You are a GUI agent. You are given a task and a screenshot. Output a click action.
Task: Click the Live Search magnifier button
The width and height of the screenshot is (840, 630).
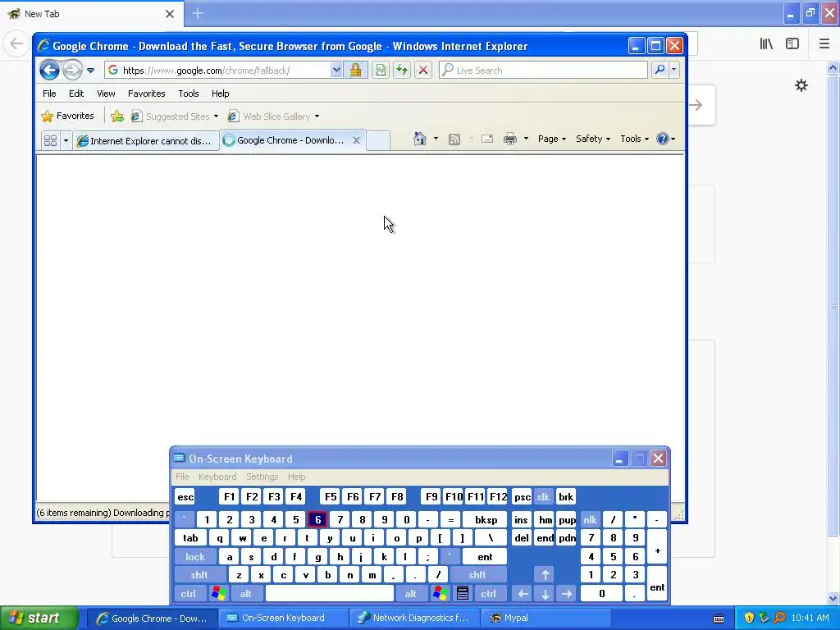click(x=660, y=70)
